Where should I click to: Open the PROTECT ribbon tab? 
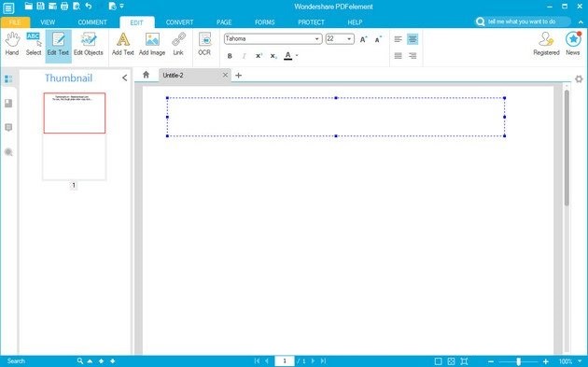coord(311,22)
